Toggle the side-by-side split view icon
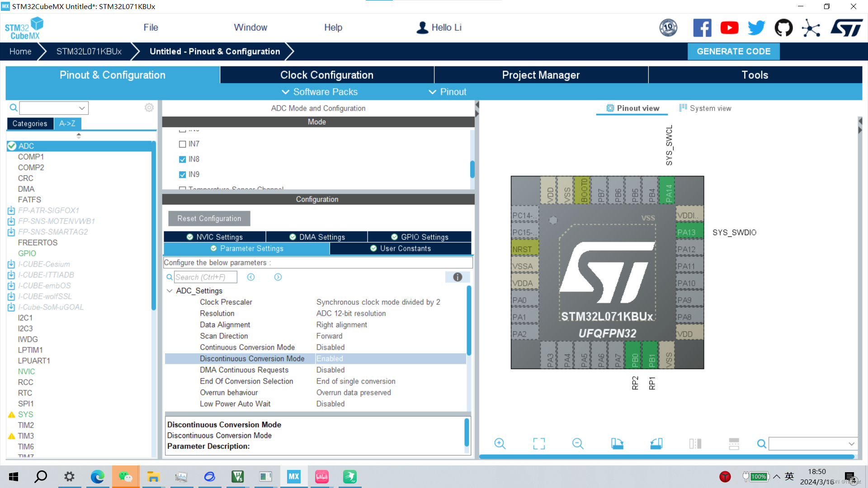Image resolution: width=868 pixels, height=488 pixels. tap(695, 444)
